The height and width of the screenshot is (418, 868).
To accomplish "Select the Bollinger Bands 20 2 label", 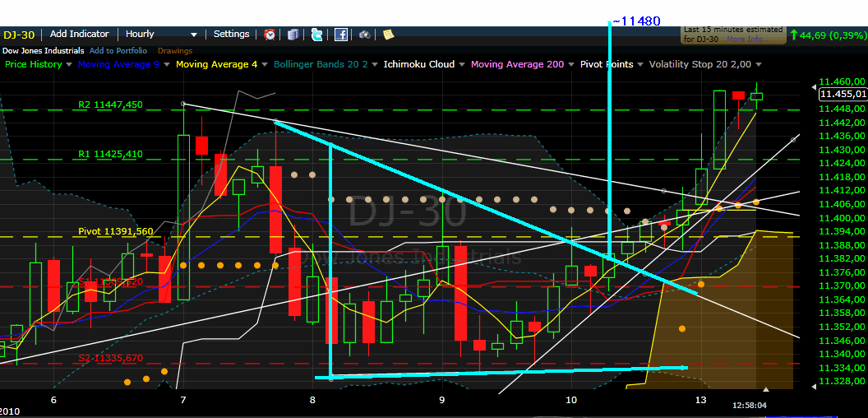I will coord(321,64).
